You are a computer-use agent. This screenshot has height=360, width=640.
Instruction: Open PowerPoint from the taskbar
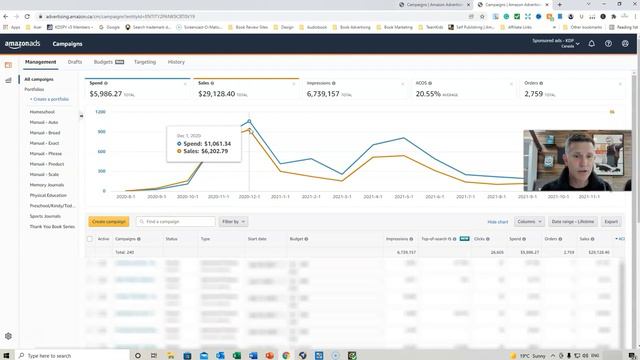click(x=269, y=356)
